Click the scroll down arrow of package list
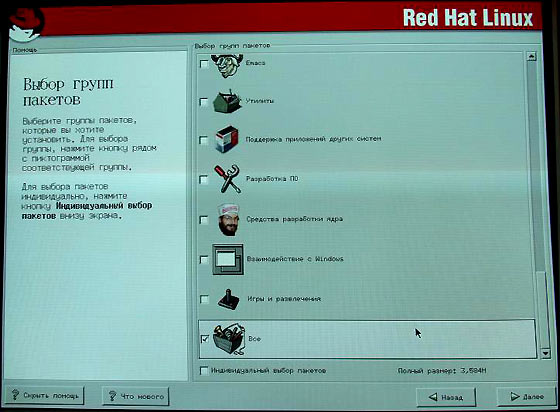The width and height of the screenshot is (560, 412). tap(545, 353)
